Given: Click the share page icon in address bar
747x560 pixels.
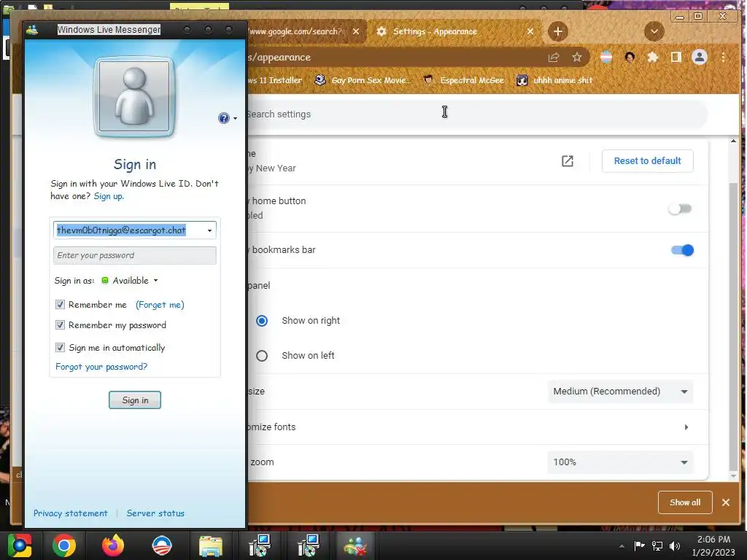Looking at the screenshot, I should (554, 58).
